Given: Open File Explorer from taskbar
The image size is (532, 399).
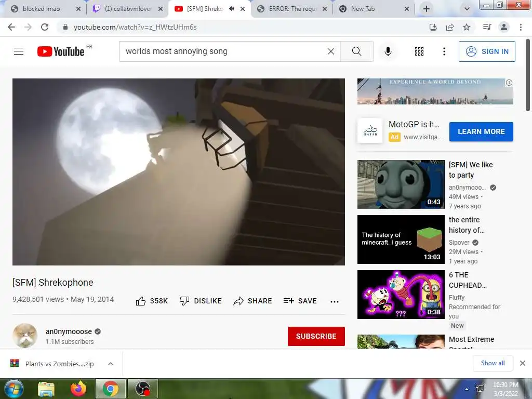Looking at the screenshot, I should [46, 389].
